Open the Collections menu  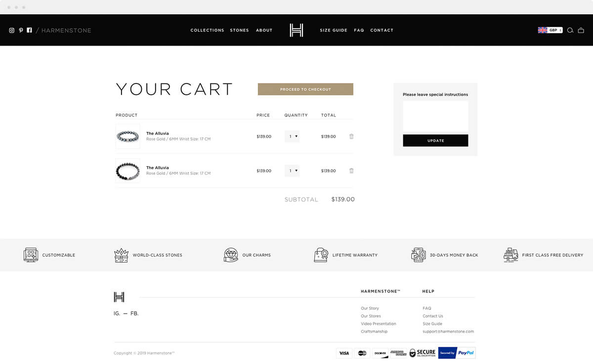pos(208,30)
